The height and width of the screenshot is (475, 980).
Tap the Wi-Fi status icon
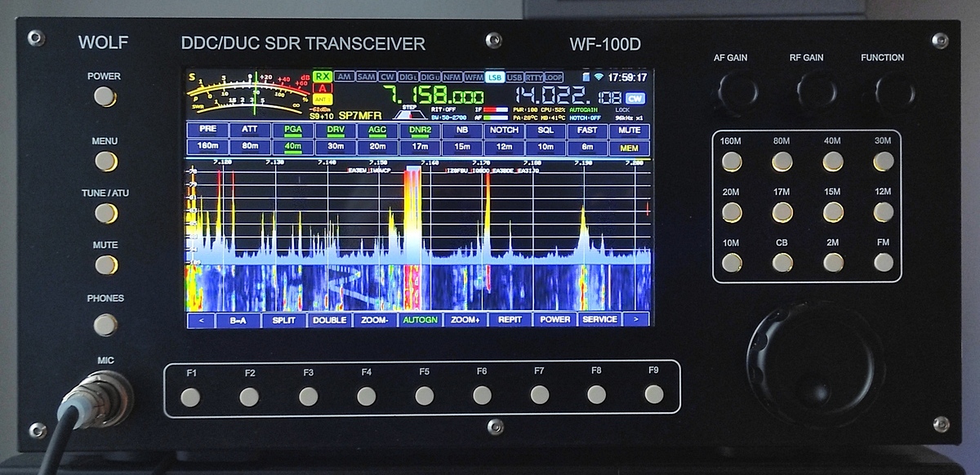pos(599,77)
